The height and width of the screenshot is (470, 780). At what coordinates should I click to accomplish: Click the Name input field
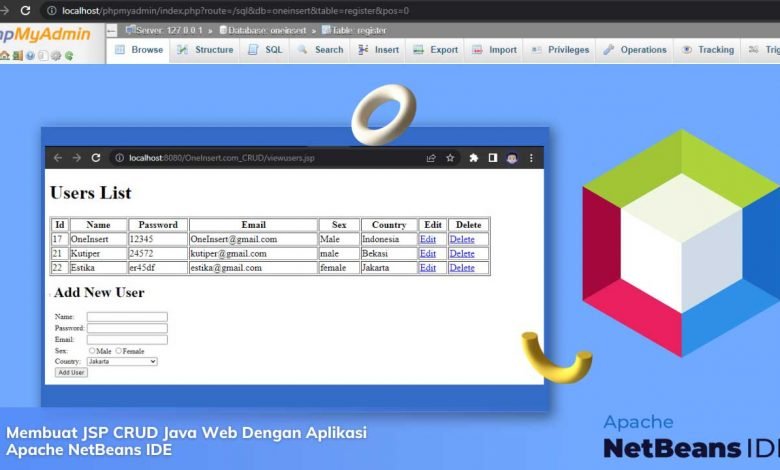coord(127,317)
